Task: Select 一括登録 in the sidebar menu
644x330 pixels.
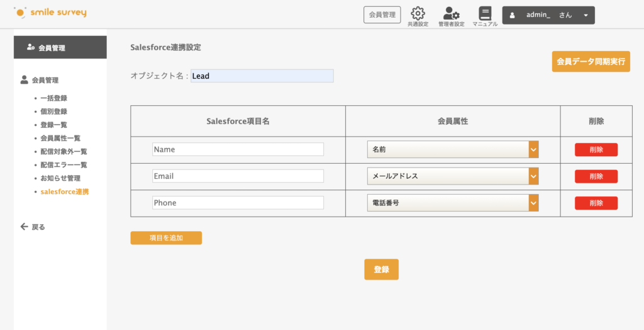Action: 53,98
